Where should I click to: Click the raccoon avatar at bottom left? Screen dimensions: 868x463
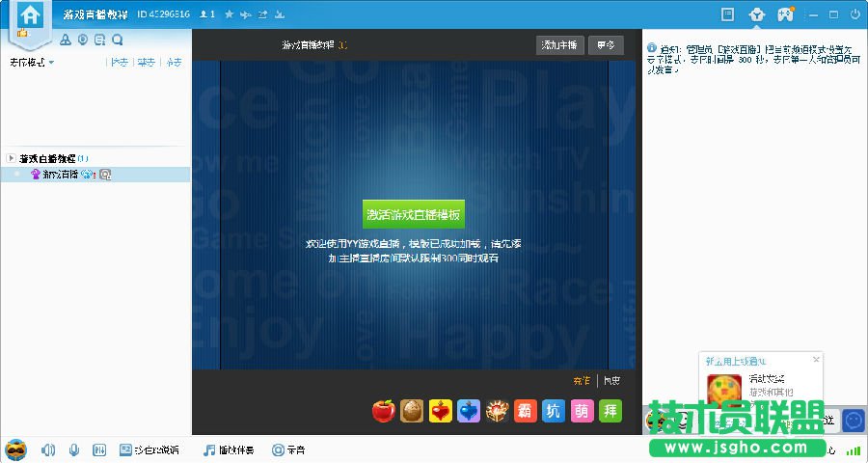[16, 449]
